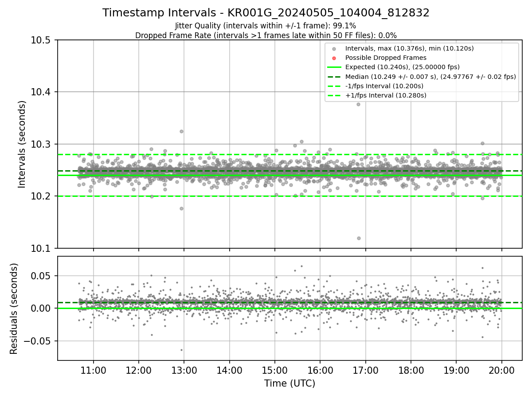Click the 'Dropped Frame Rate' 0.0% subtitle line
Viewport: 532px width, 399px height.
266,35
